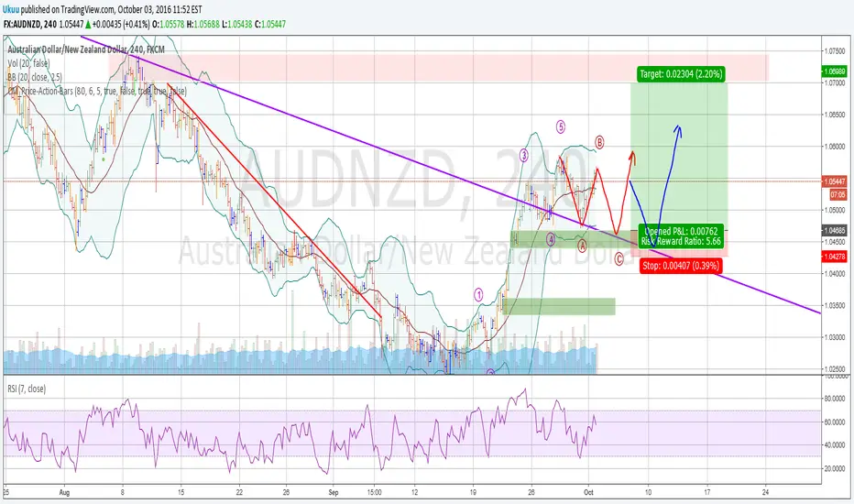Click the Sep date label on time axis
Viewport: 854px width, 504px height.
click(x=334, y=492)
